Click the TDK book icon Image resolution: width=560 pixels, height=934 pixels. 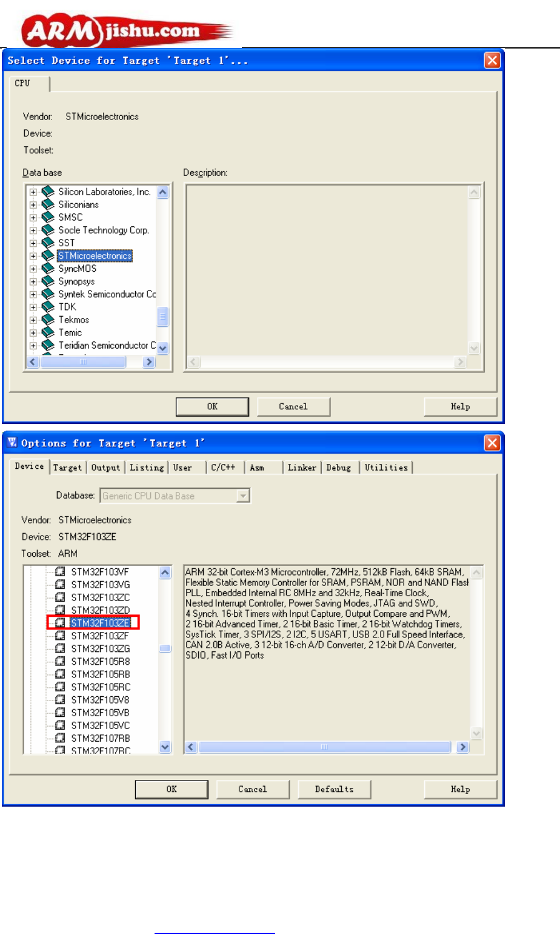coord(48,306)
